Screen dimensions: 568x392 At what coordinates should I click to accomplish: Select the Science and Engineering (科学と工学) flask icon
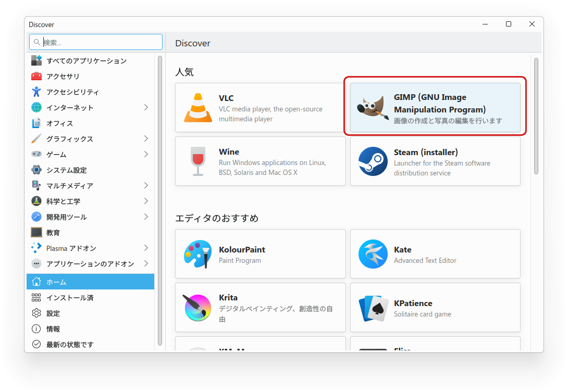tap(36, 201)
